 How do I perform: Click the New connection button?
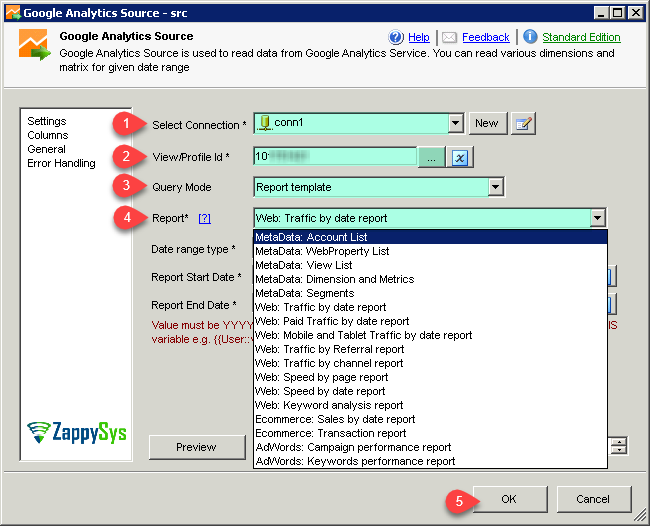[x=488, y=124]
